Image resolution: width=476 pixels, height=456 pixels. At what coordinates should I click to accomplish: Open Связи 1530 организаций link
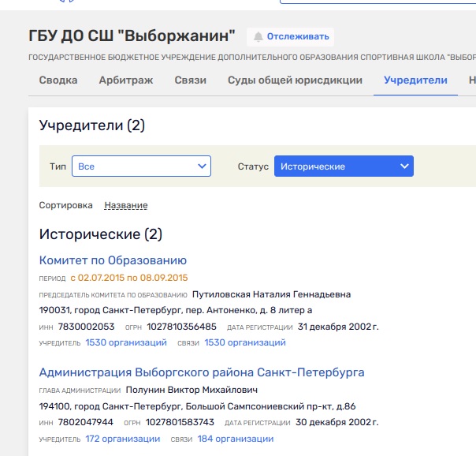[245, 342]
